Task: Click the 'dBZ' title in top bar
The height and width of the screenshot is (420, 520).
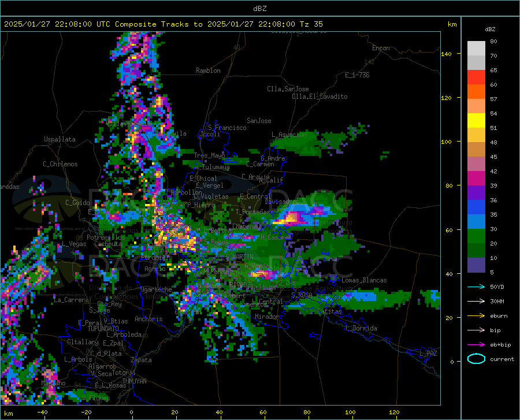Action: tap(259, 9)
